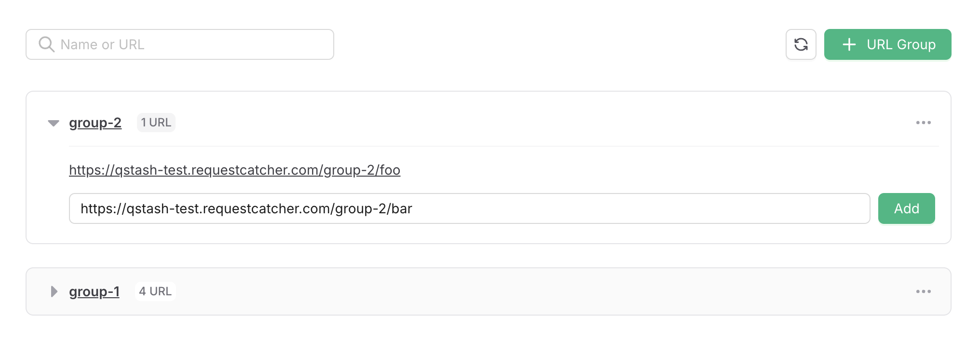Expand group-1 using its triangle arrow

pos(54,291)
